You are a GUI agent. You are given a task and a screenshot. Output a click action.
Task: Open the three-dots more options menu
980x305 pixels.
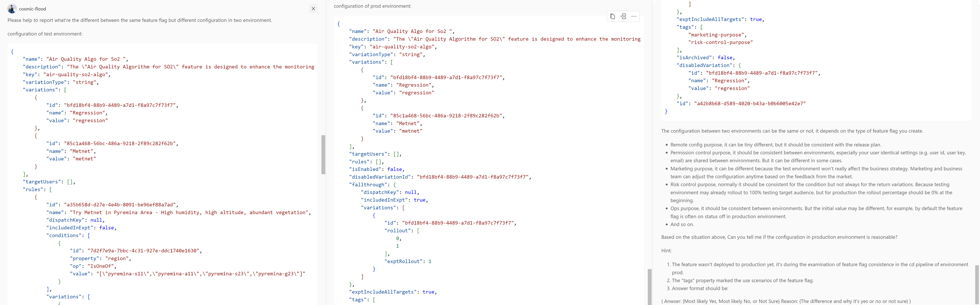634,16
